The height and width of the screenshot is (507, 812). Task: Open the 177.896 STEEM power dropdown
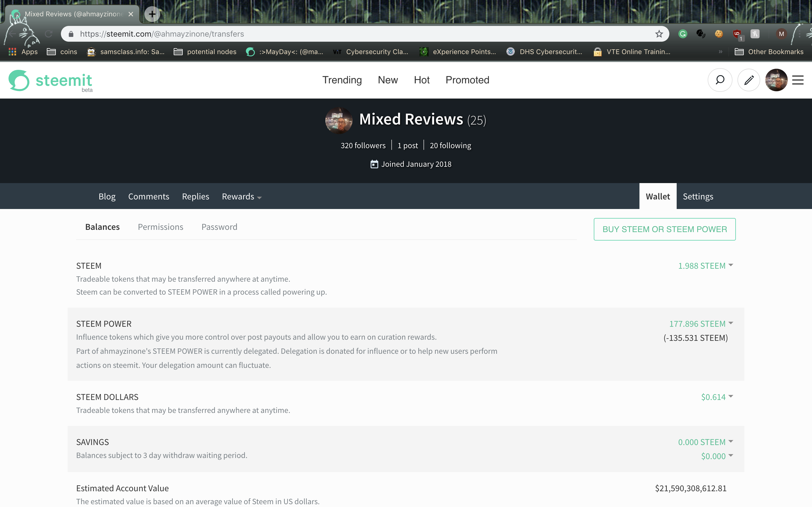coord(701,324)
